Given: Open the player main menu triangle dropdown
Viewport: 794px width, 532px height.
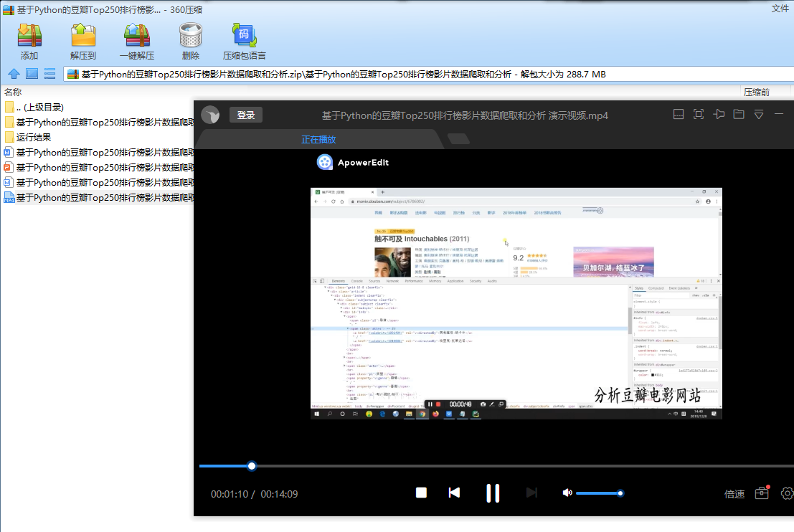Looking at the screenshot, I should (759, 115).
